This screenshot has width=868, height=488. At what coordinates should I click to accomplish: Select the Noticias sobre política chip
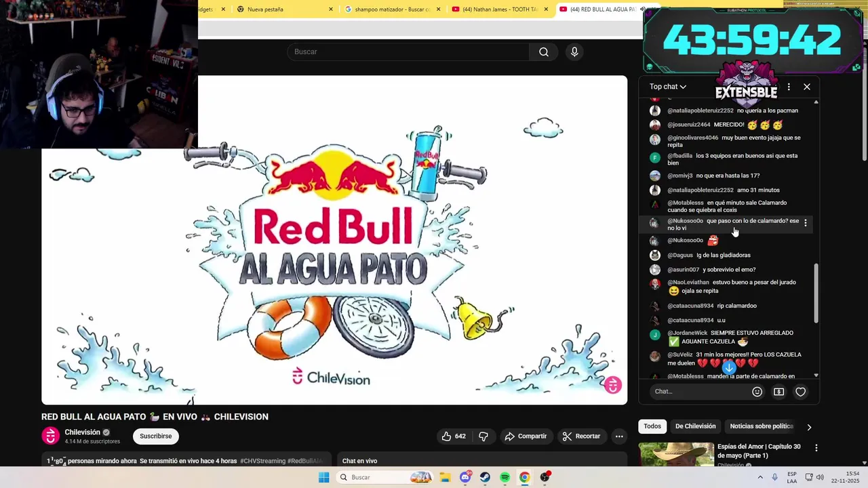[762, 426]
